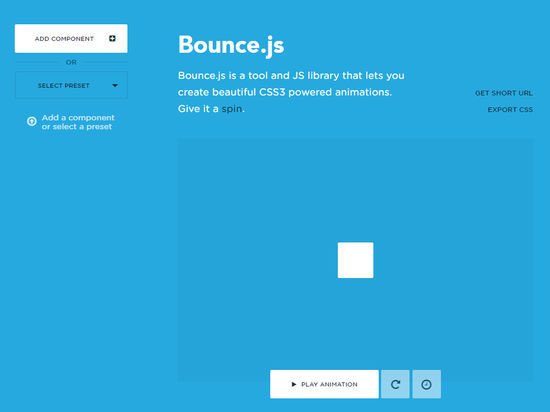The height and width of the screenshot is (412, 550).
Task: Click the GET SHORT URL link
Action: pyautogui.click(x=504, y=93)
